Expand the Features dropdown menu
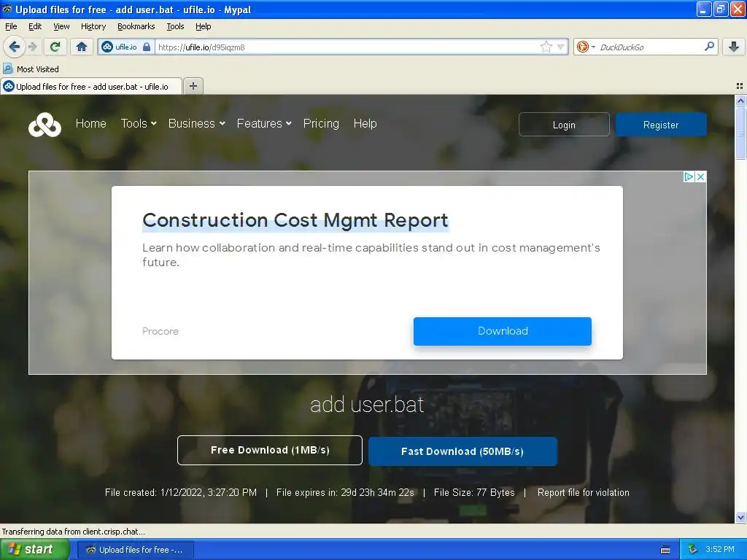The width and height of the screenshot is (747, 560). point(264,123)
